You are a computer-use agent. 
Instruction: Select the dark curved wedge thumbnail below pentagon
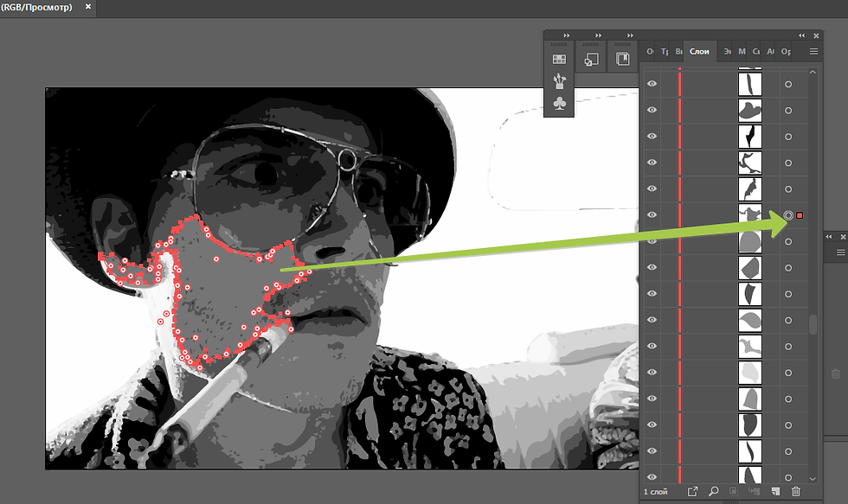750,294
